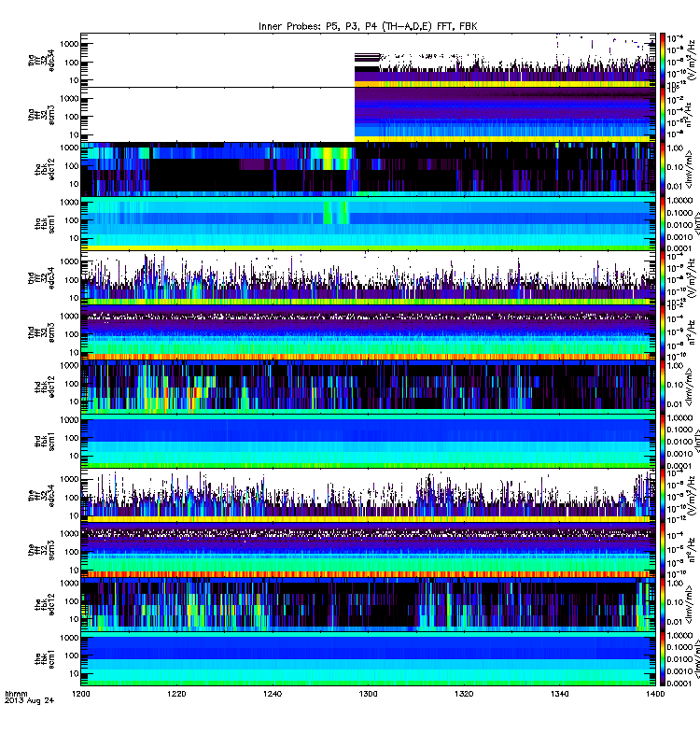Select the tha fff_32 edc34 spectrogram panel
Screen dimensions: 700x747
(368, 60)
